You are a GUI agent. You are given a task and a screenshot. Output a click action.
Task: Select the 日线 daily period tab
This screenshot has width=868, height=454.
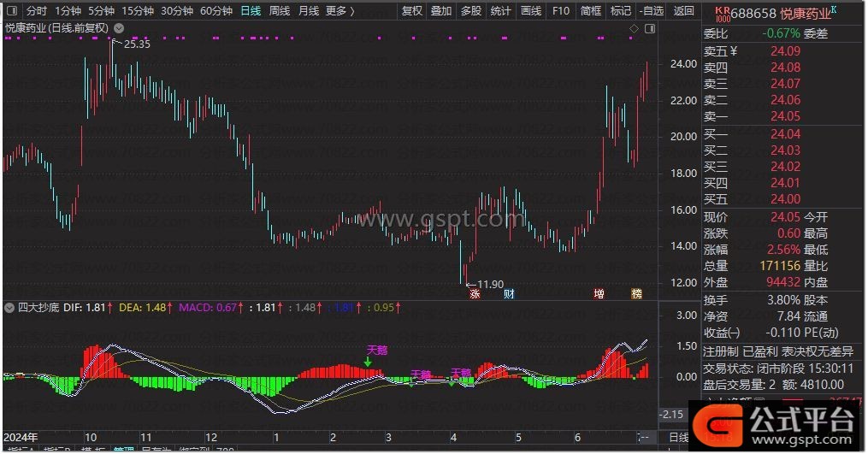pos(251,10)
